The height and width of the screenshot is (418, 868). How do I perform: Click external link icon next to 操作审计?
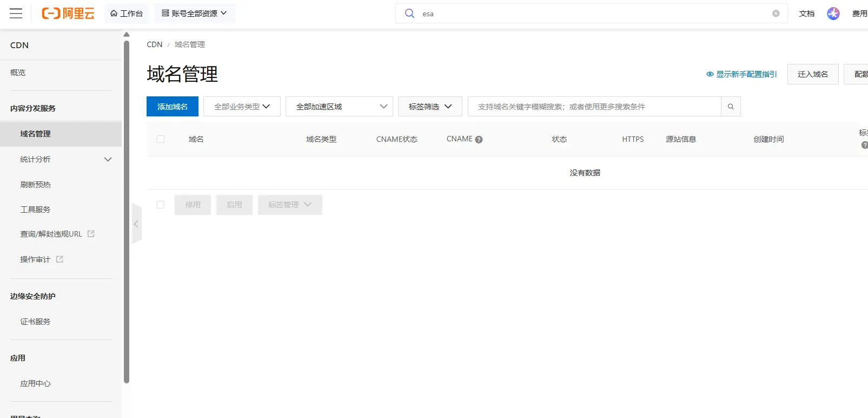point(59,259)
